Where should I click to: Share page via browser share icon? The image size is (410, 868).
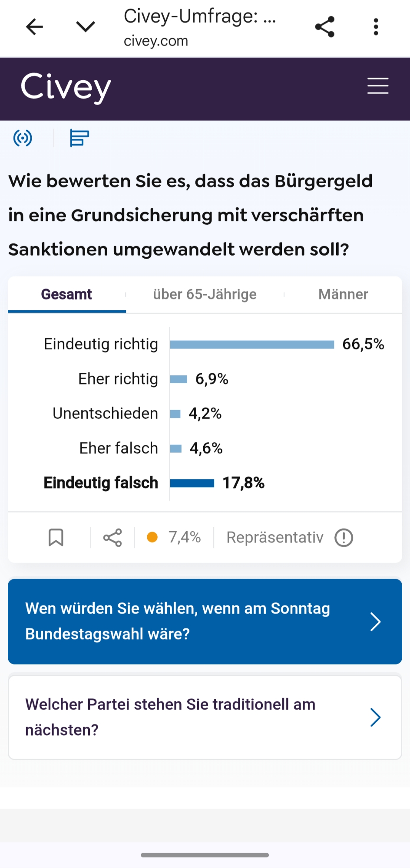tap(325, 27)
